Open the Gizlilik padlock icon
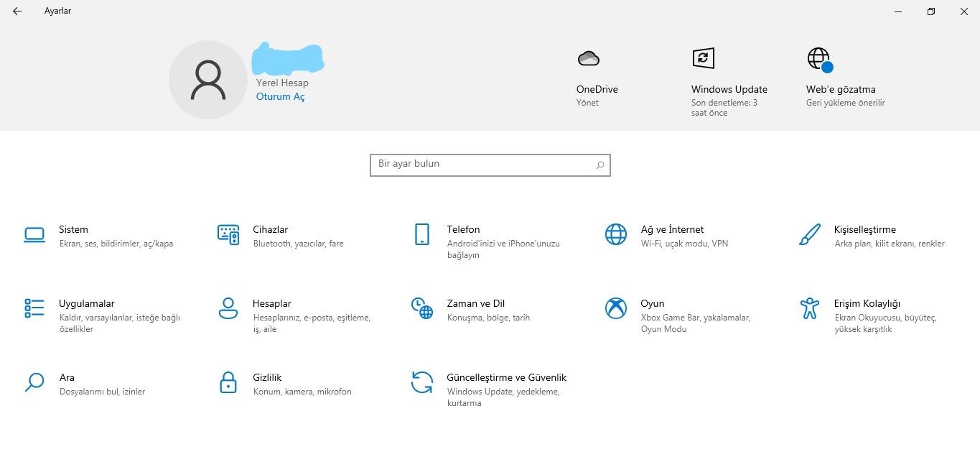The height and width of the screenshot is (475, 980). coord(228,382)
